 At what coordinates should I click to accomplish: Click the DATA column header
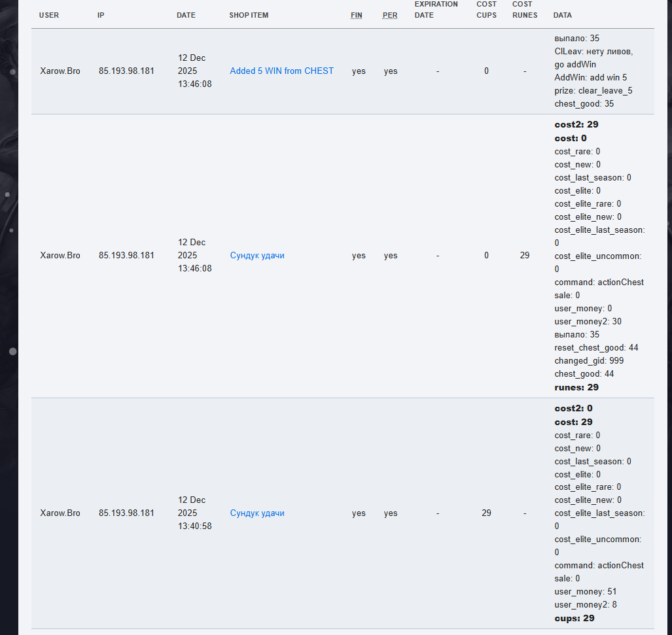point(563,15)
